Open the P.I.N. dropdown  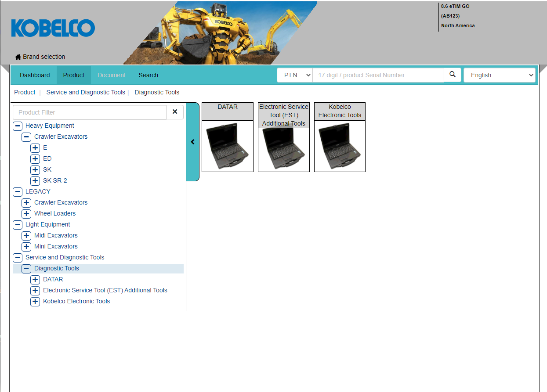coord(295,75)
